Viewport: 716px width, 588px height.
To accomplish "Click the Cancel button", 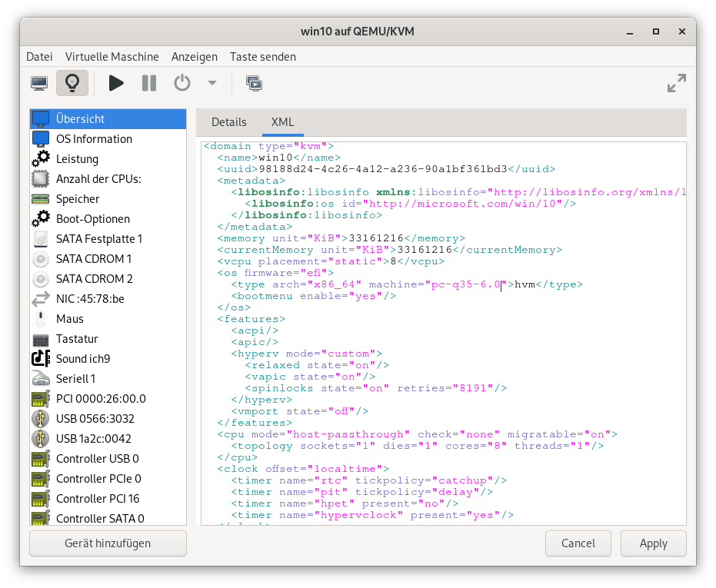I will point(578,543).
